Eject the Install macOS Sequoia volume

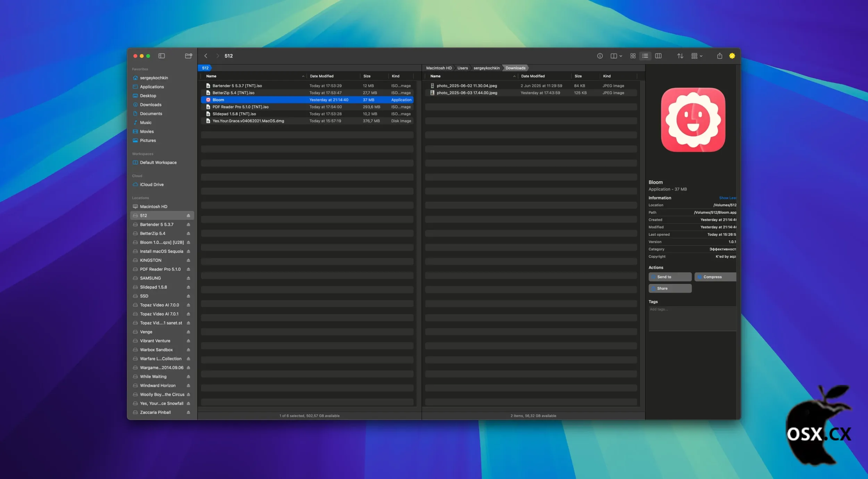click(188, 251)
